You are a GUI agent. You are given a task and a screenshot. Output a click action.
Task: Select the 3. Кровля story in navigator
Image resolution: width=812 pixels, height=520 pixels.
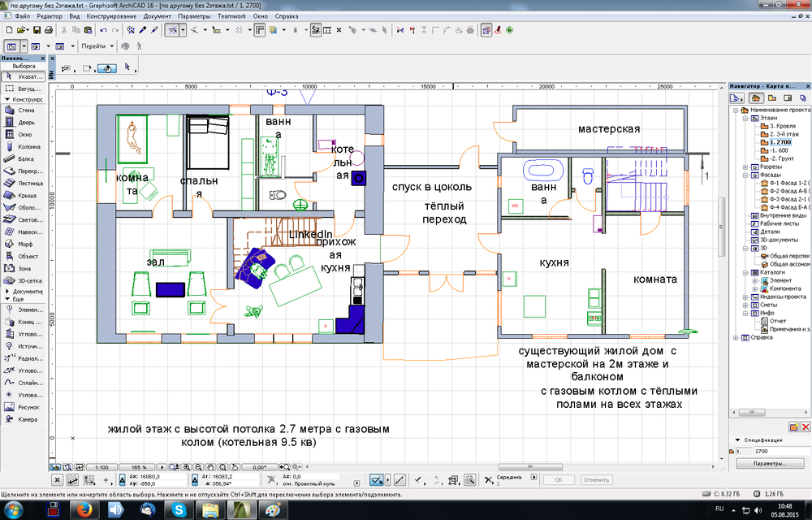[780, 126]
